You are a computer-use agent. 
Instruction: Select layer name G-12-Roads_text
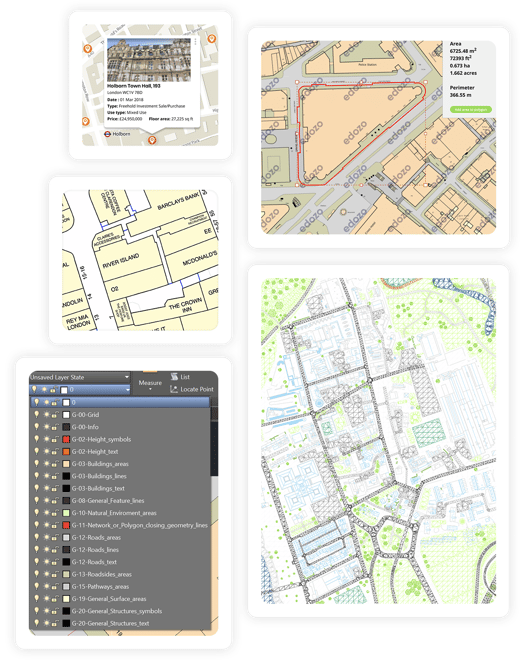(94, 562)
